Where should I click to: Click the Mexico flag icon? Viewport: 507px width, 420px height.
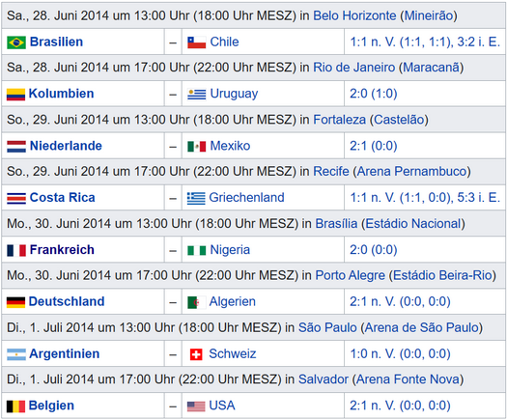196,146
